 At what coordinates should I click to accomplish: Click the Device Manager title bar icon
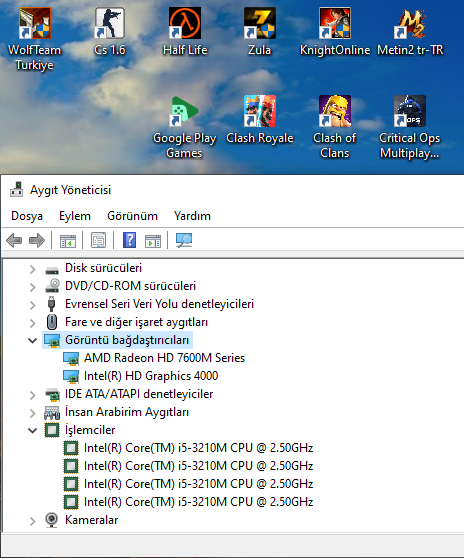16,189
